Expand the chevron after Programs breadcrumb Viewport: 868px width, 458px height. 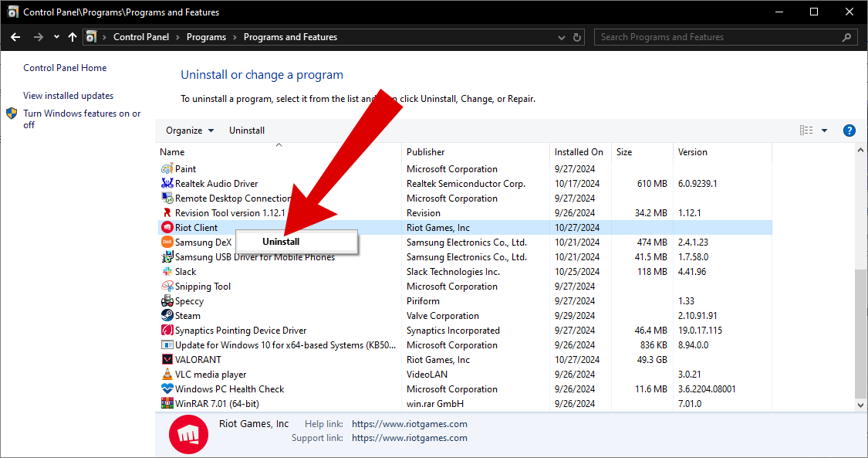click(x=235, y=37)
